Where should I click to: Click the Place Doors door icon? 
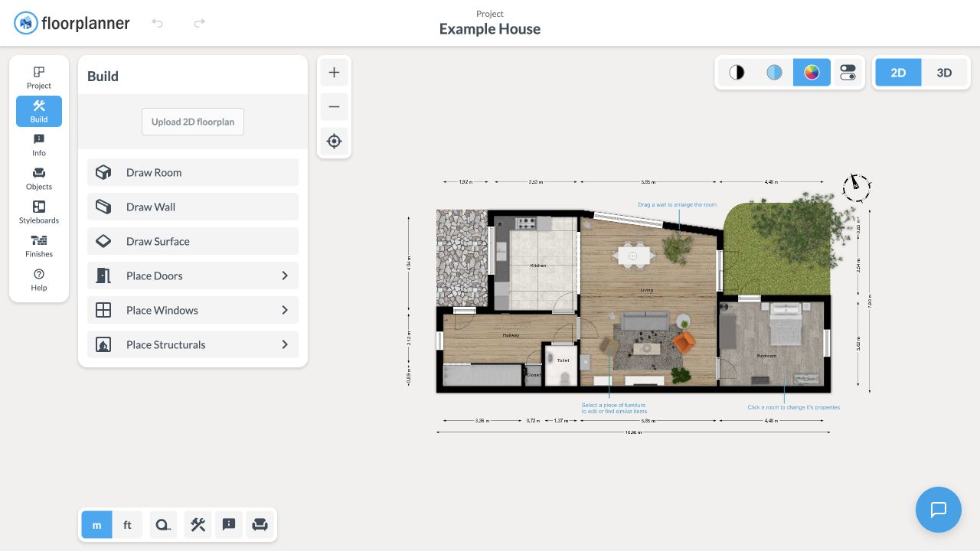[103, 275]
